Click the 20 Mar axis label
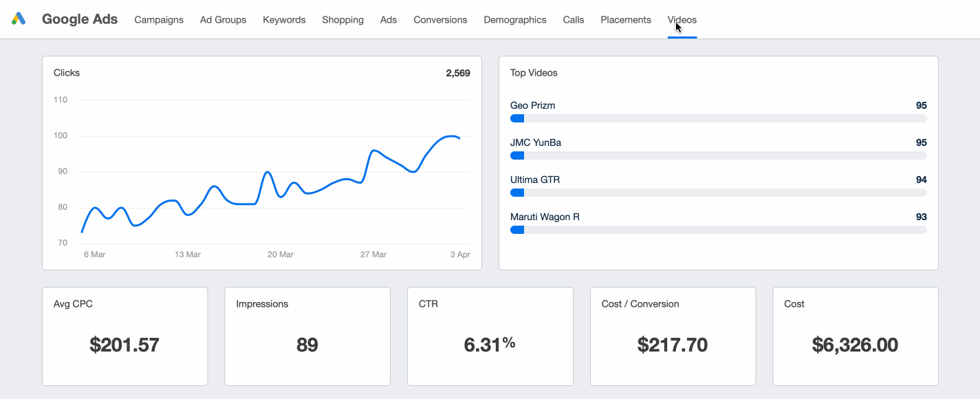The width and height of the screenshot is (980, 399). pyautogui.click(x=281, y=255)
